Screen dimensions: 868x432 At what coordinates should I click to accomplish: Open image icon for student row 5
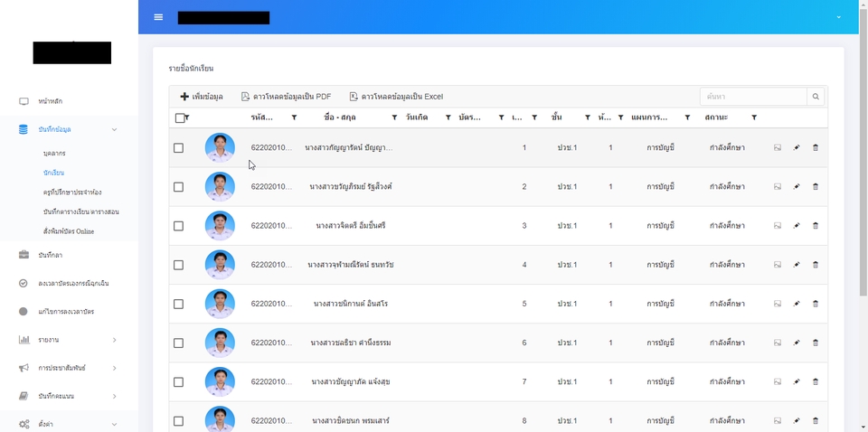coord(778,304)
